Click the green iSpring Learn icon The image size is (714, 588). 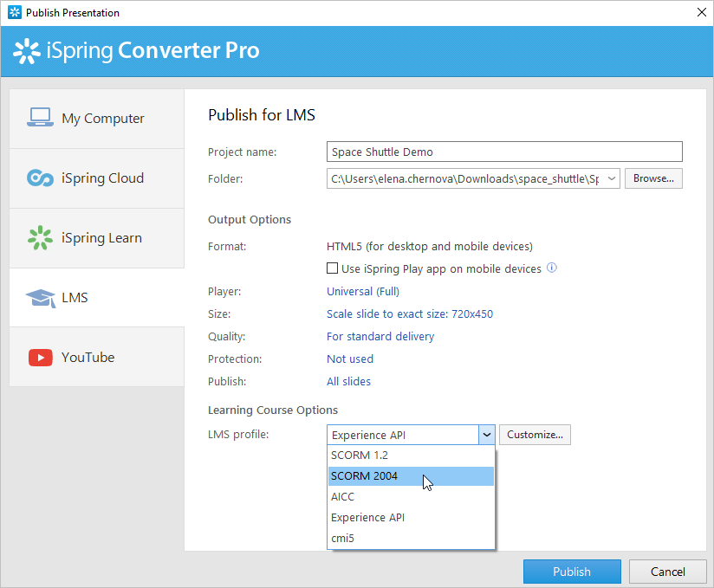point(40,237)
